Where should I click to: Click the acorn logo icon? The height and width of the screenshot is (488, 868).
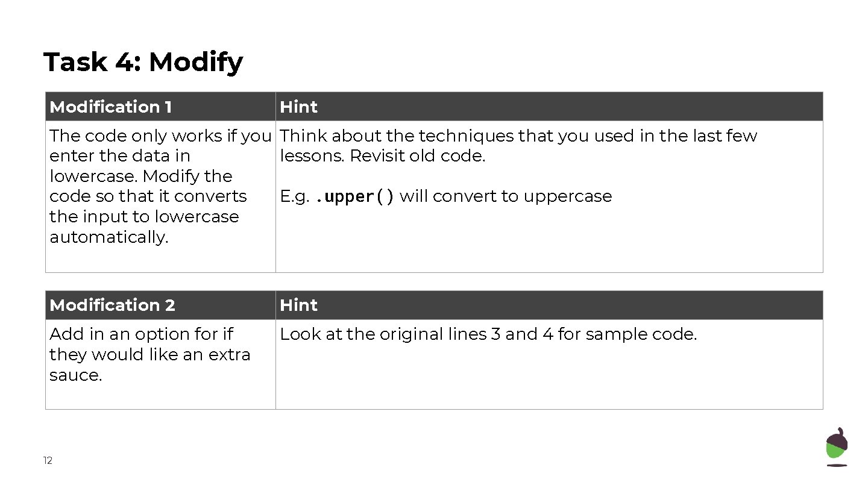coord(836,446)
